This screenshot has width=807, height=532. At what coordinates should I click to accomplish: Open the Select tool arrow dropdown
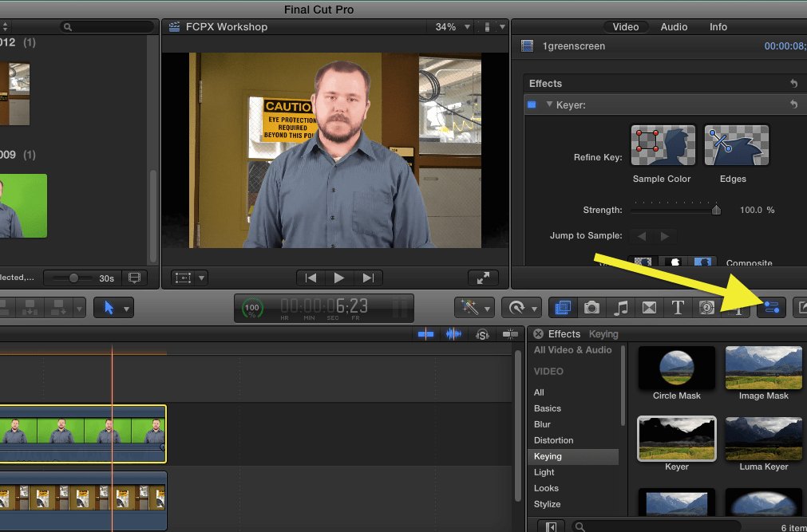(x=114, y=307)
